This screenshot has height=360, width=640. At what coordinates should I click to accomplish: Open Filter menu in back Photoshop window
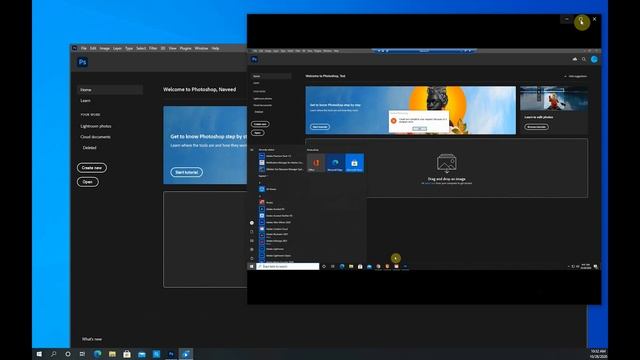point(153,48)
